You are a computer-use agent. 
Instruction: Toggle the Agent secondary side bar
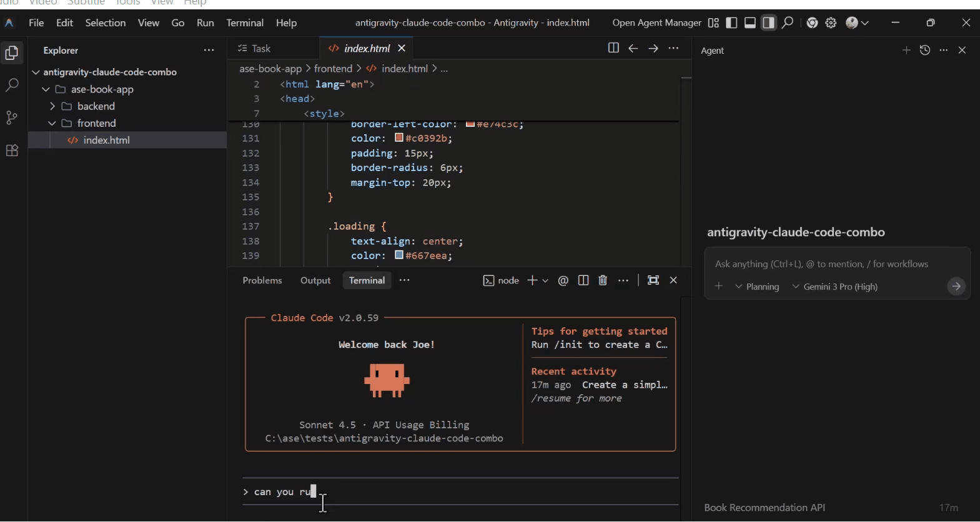pos(769,23)
